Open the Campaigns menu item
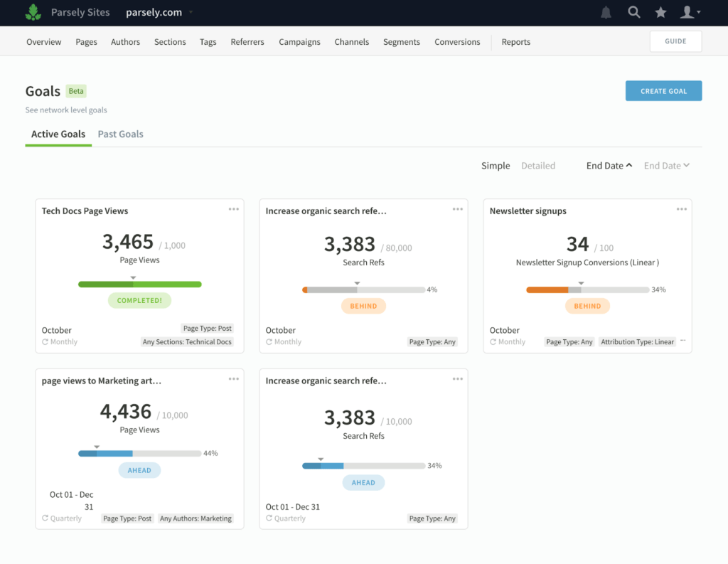This screenshot has width=728, height=564. tap(299, 42)
